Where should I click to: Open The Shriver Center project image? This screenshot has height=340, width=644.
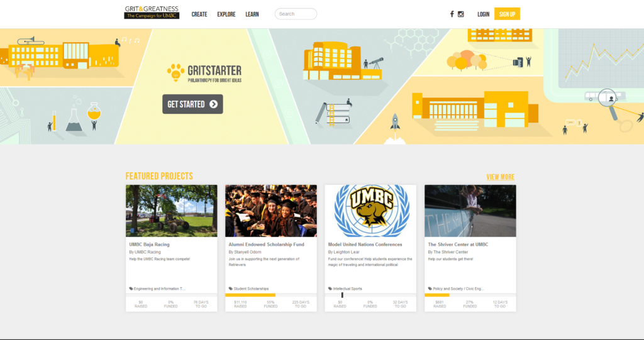(470, 211)
